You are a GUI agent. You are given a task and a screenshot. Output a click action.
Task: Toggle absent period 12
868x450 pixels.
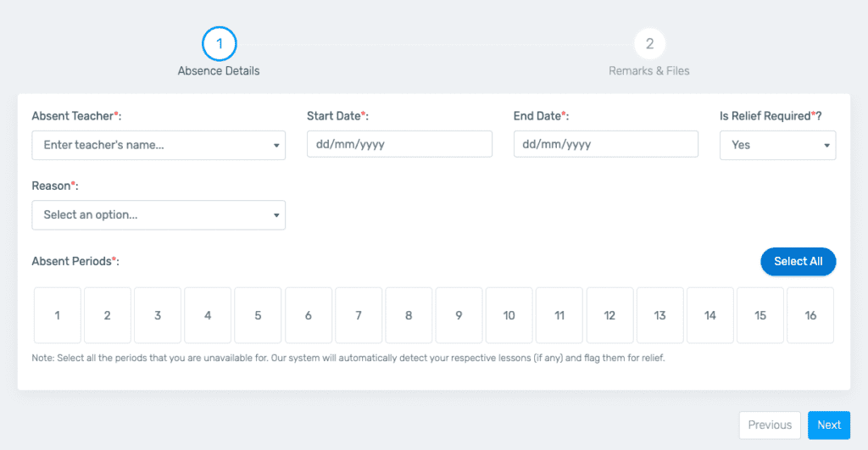609,315
